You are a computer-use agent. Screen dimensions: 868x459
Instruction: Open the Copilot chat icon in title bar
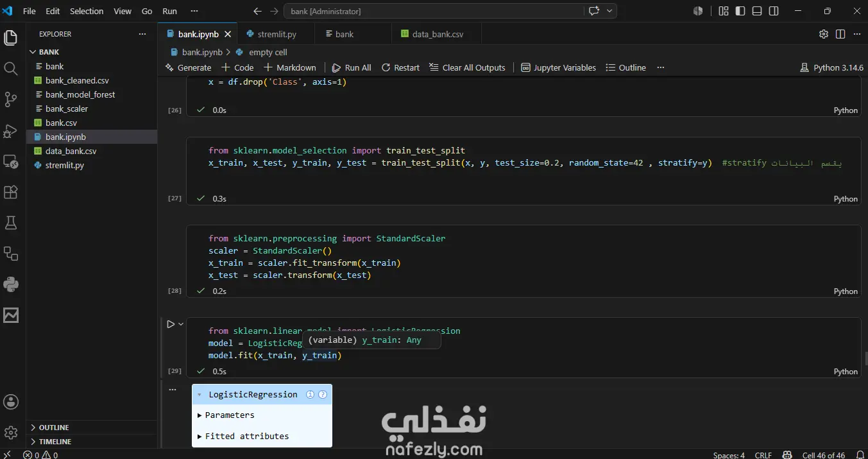[593, 11]
